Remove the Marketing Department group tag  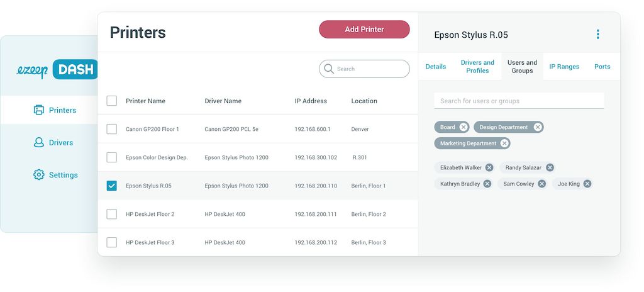[504, 143]
